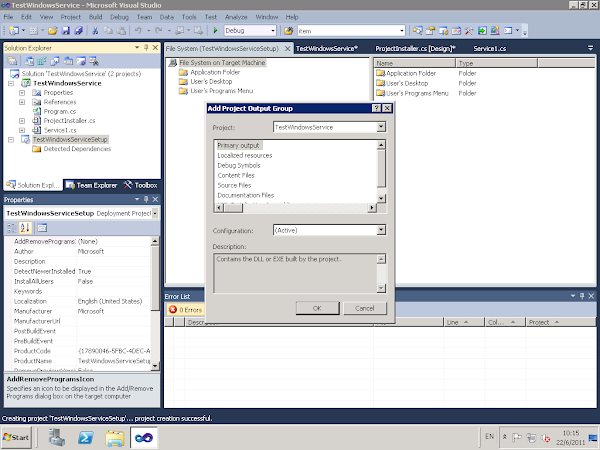Viewport: 600px width, 450px height.
Task: Click the Start Page icon with green arrow
Action: click(x=482, y=31)
